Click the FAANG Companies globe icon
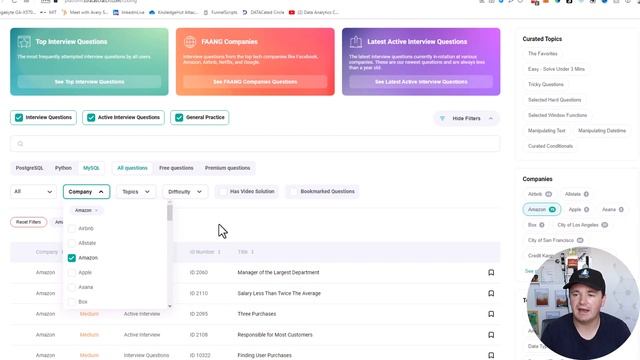 click(190, 42)
